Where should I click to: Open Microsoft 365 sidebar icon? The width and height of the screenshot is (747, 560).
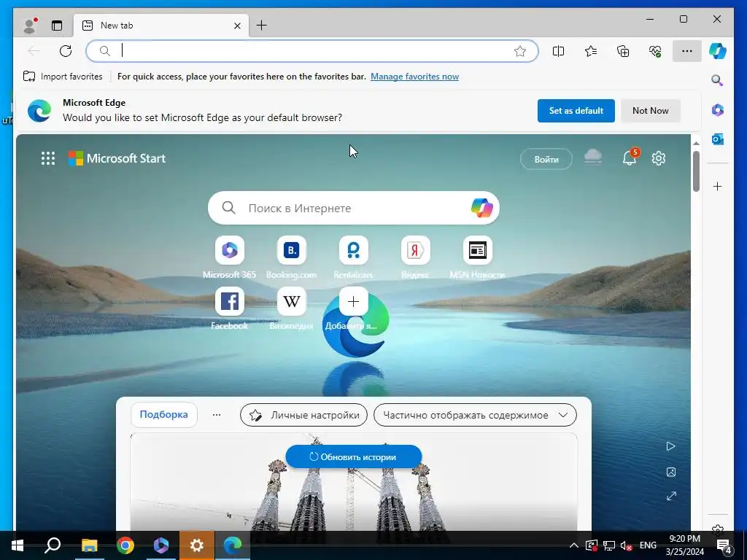[x=718, y=110]
